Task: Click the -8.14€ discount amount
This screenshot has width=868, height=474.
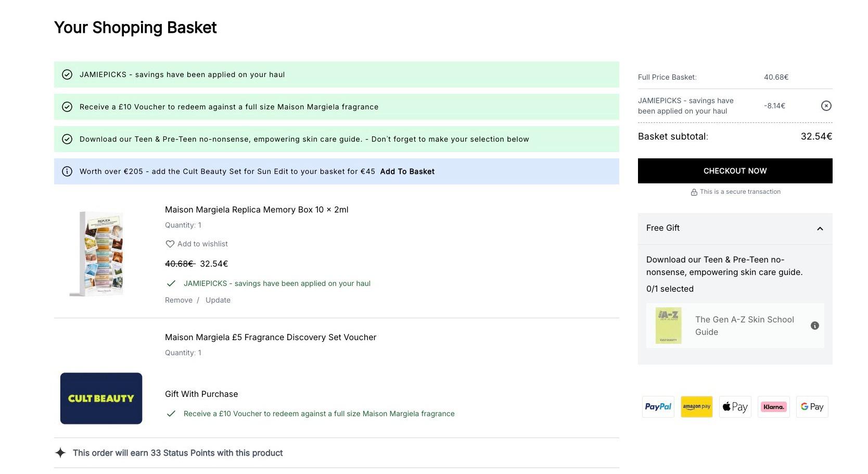Action: pos(774,106)
